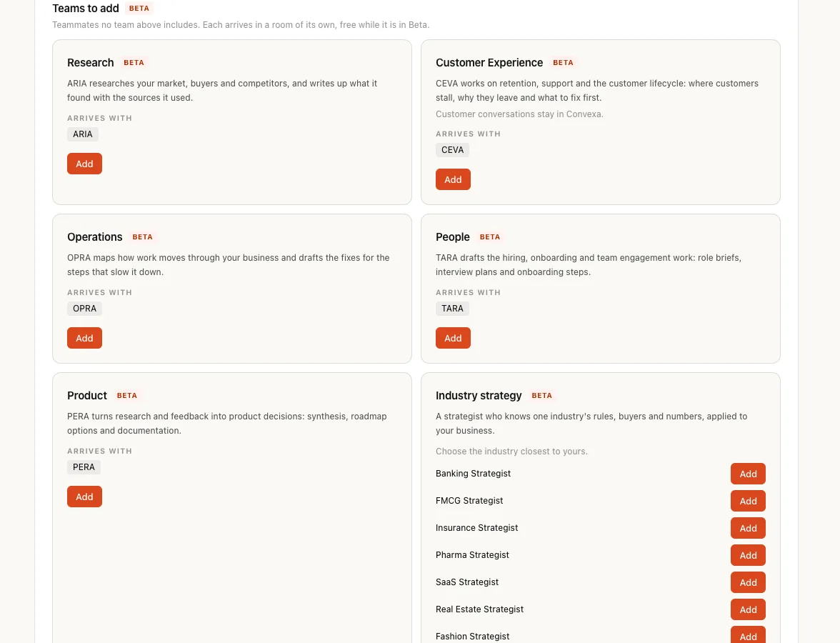Screen dimensions: 840x643
Task: Click ARRIVES WITH label in Operations card
Action: tap(100, 293)
